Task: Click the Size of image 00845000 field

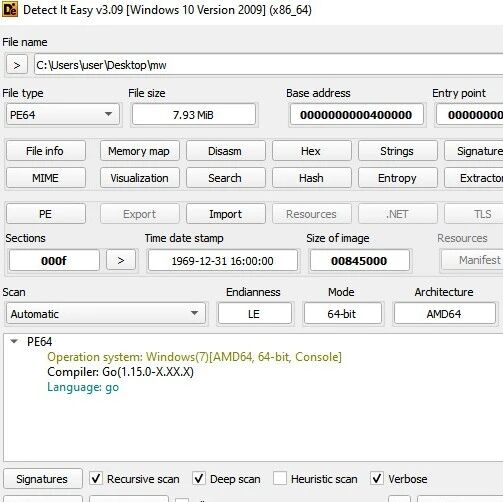Action: click(x=360, y=260)
